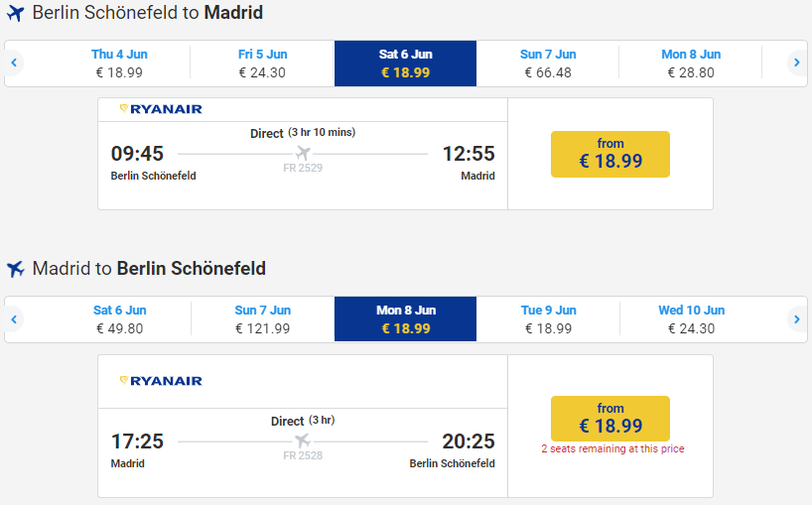Click plane icon above FR 2528
The image size is (812, 505).
303,441
